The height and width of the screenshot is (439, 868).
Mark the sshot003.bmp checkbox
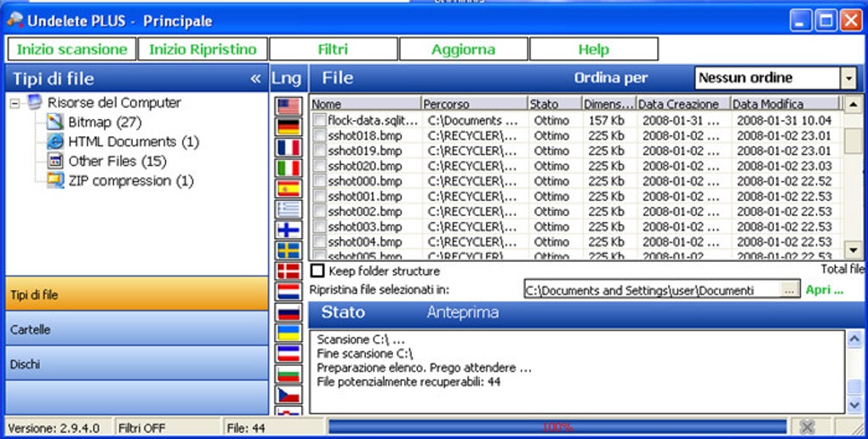(x=319, y=226)
